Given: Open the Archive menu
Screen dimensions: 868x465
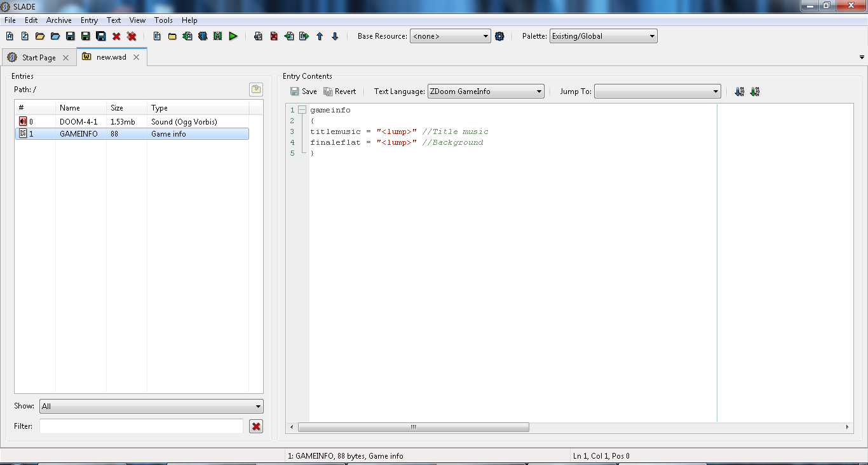Looking at the screenshot, I should 59,20.
